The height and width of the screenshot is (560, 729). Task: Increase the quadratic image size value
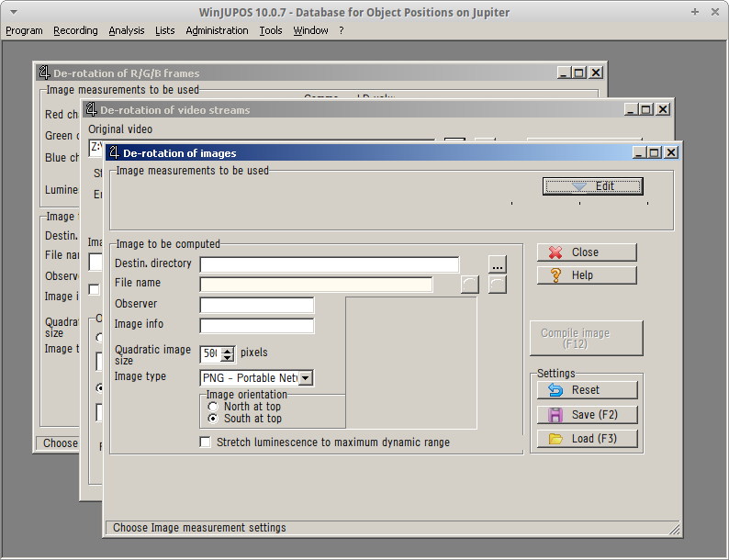tap(228, 349)
